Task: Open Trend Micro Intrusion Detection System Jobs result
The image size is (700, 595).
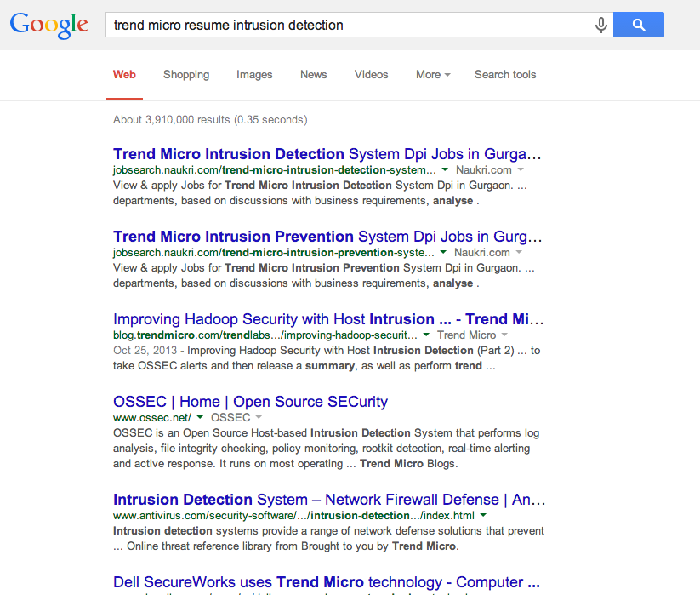Action: pyautogui.click(x=327, y=154)
